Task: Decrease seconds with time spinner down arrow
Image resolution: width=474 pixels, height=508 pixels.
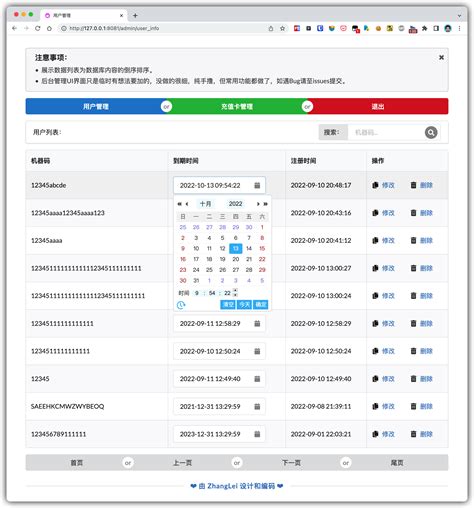Action: coord(235,295)
